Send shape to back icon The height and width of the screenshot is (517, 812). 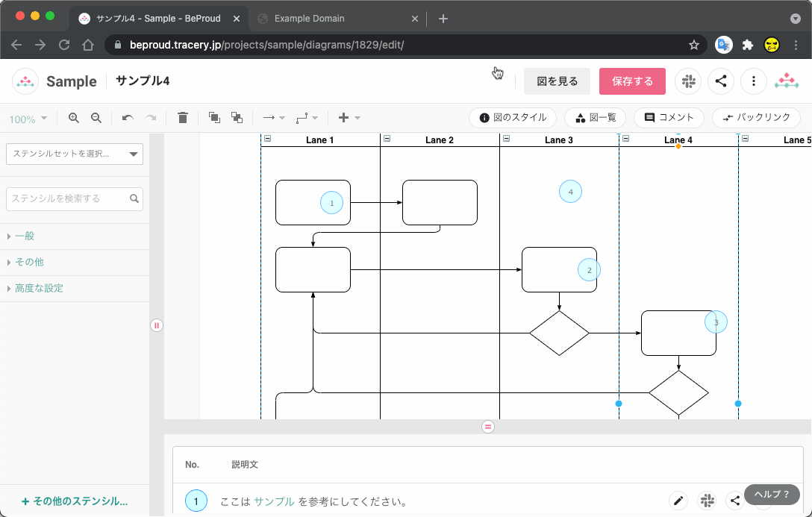pos(237,118)
